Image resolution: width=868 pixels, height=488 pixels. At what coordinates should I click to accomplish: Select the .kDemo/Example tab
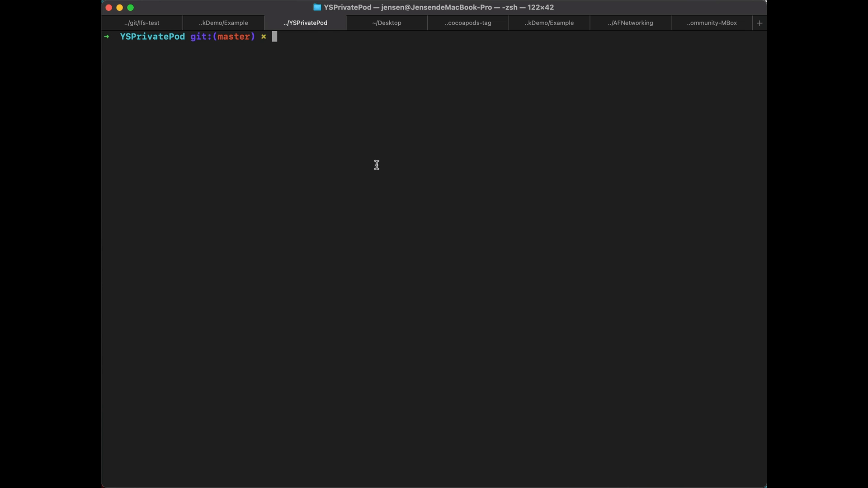pos(224,23)
